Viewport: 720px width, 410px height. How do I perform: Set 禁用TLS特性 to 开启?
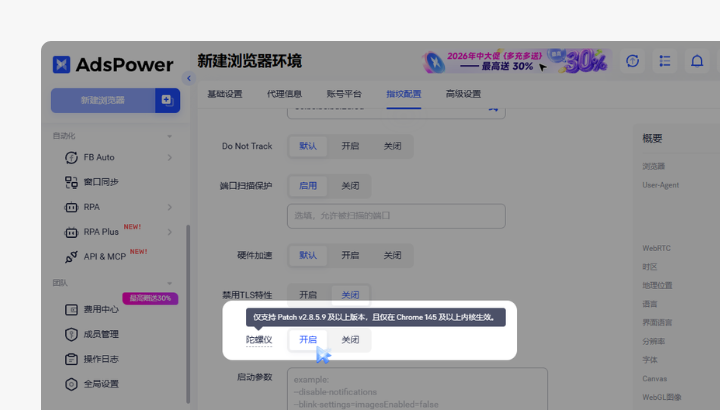pyautogui.click(x=308, y=295)
